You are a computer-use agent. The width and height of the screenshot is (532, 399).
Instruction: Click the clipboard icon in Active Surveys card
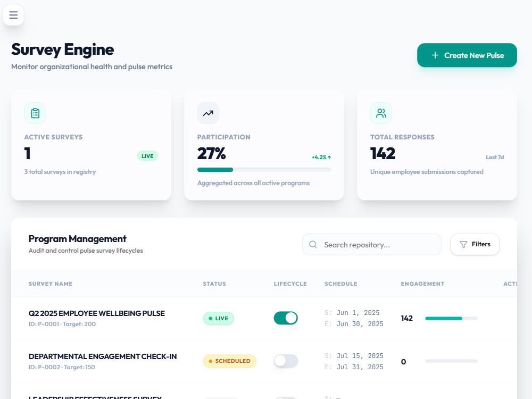point(35,113)
